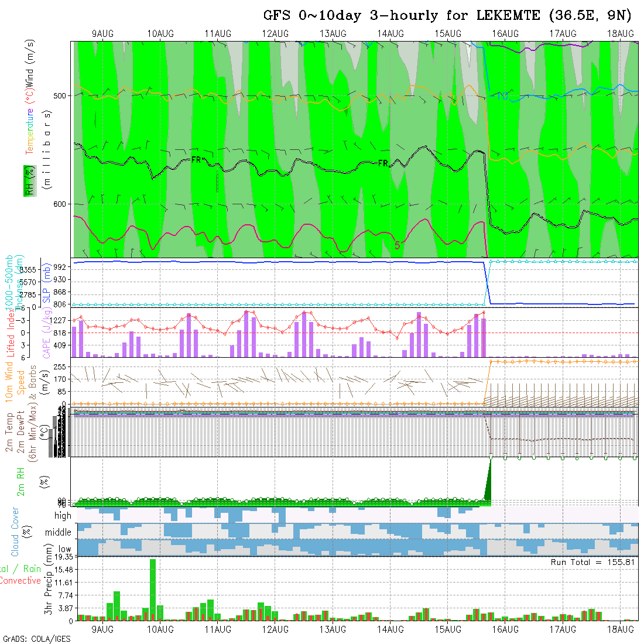Click the 3hr Precip (mm) axis title
The width and height of the screenshot is (644, 644).
(49, 579)
